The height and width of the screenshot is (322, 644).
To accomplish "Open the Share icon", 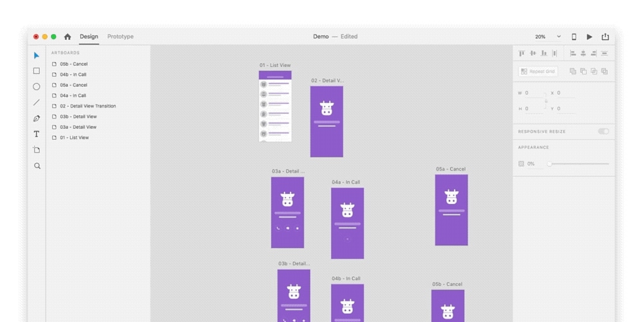I will 605,37.
